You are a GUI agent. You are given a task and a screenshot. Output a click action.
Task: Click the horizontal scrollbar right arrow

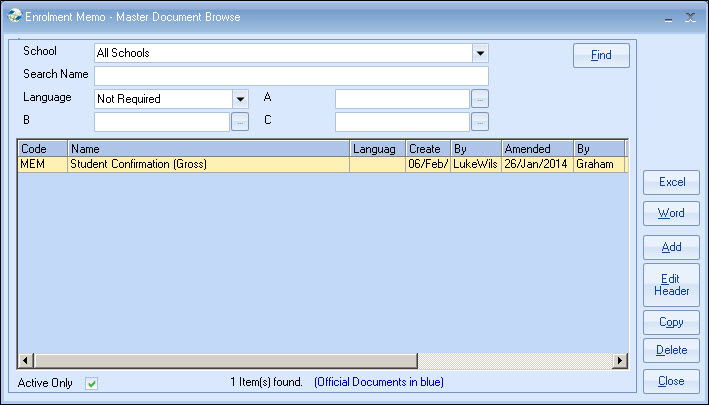[620, 361]
